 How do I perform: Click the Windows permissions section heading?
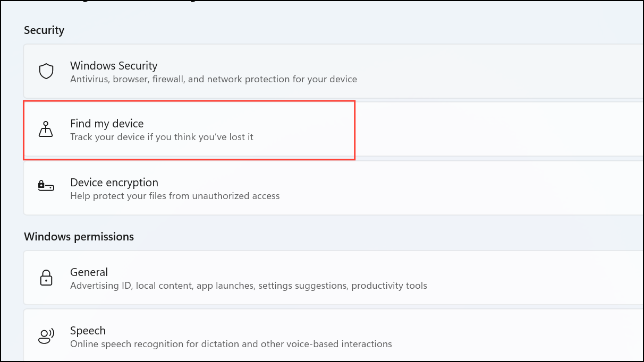(x=79, y=236)
